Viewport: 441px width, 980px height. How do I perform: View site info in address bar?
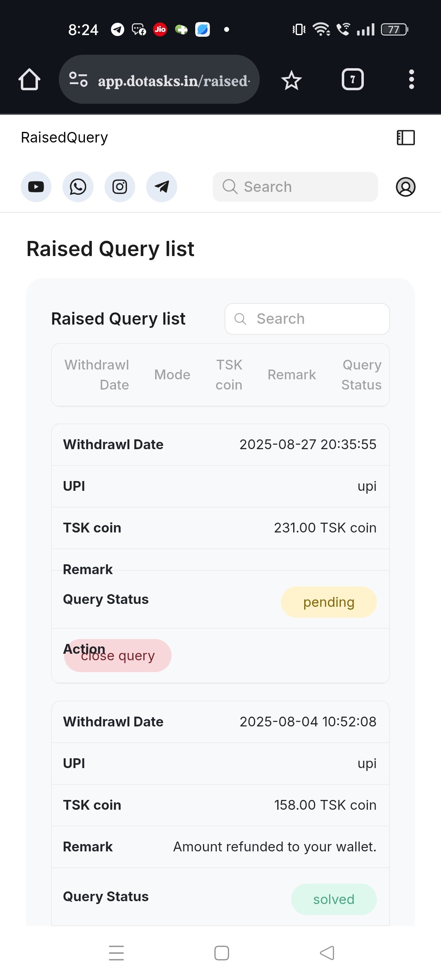click(x=78, y=79)
